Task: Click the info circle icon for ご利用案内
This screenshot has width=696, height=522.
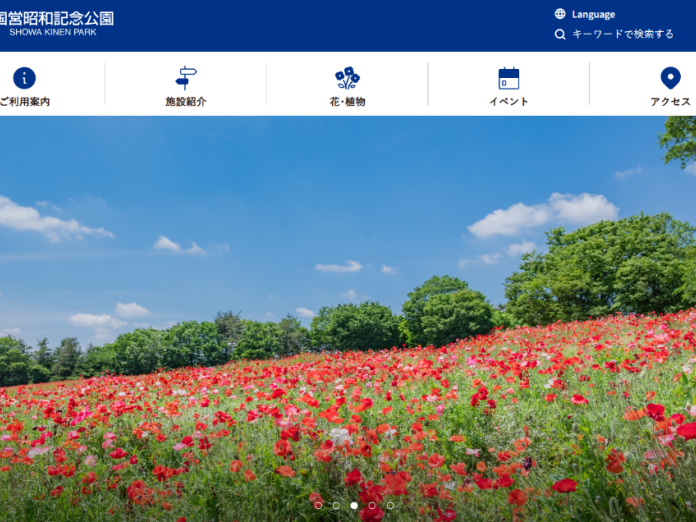Action: 24,78
